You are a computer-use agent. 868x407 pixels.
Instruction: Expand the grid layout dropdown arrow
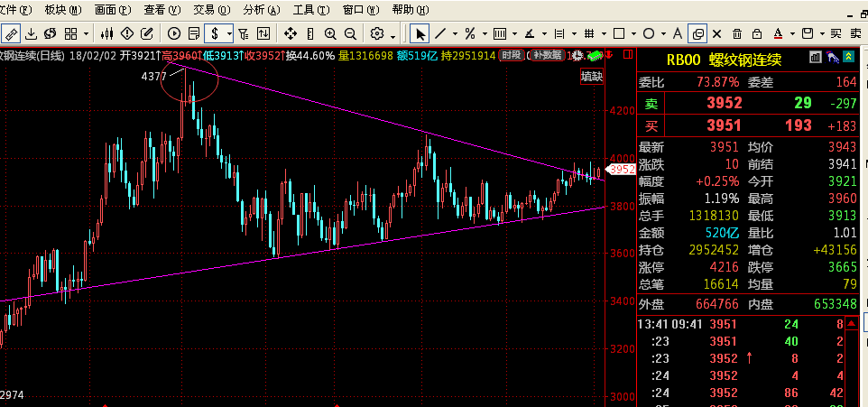click(x=86, y=34)
